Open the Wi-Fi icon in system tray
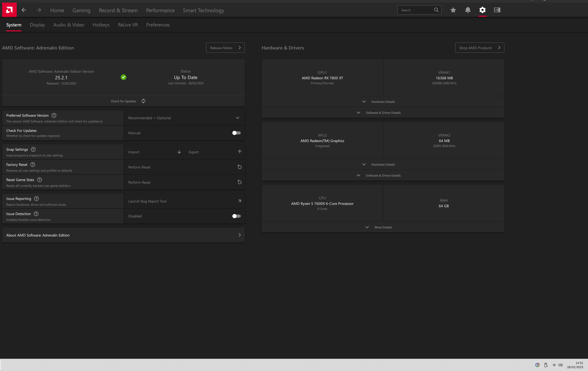 click(x=554, y=365)
